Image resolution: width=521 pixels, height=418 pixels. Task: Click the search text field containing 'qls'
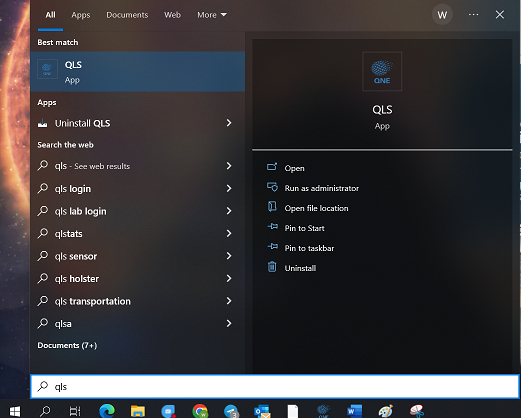[x=275, y=386]
